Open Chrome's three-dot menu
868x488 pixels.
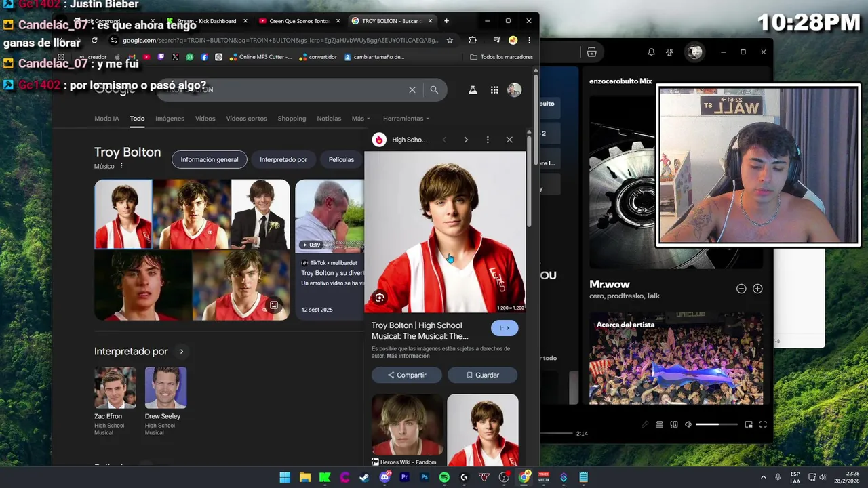pos(529,40)
